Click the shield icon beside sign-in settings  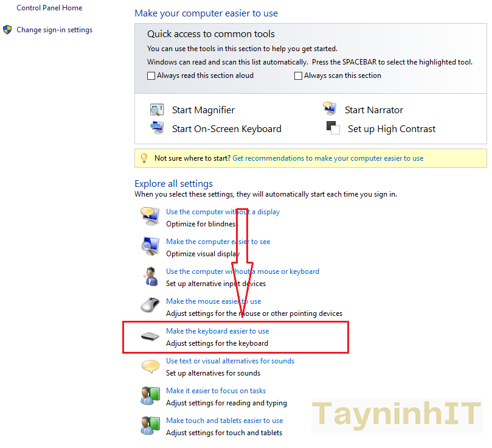(x=7, y=30)
